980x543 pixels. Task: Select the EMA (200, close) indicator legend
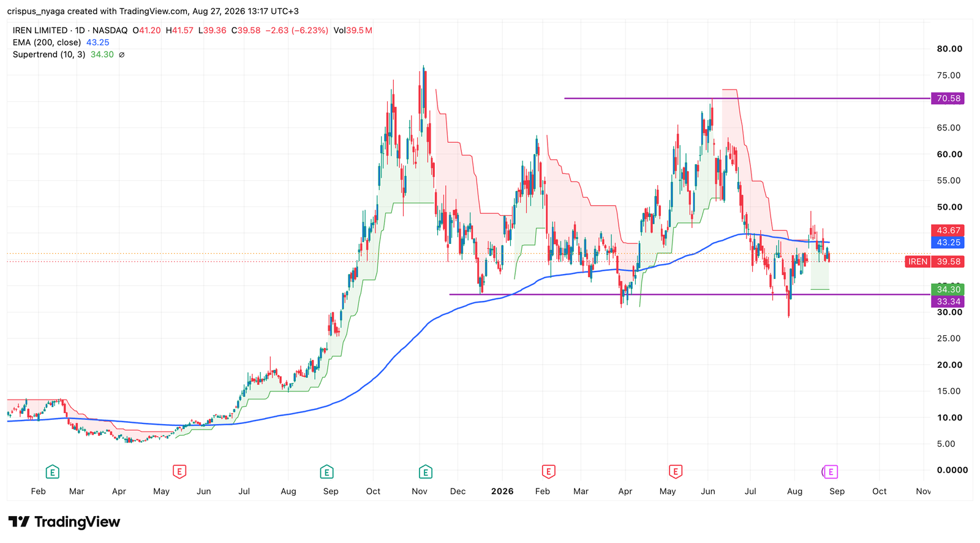pos(47,42)
